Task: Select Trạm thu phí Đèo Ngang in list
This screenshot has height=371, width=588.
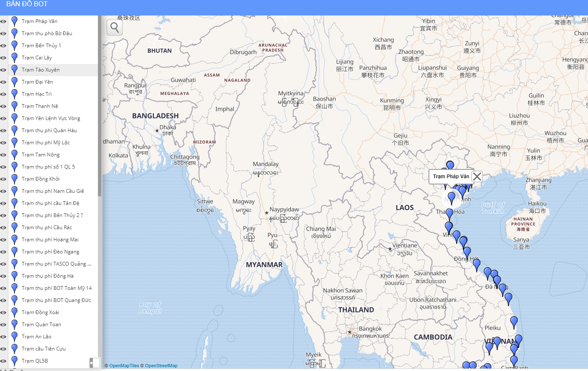Action: pyautogui.click(x=50, y=252)
